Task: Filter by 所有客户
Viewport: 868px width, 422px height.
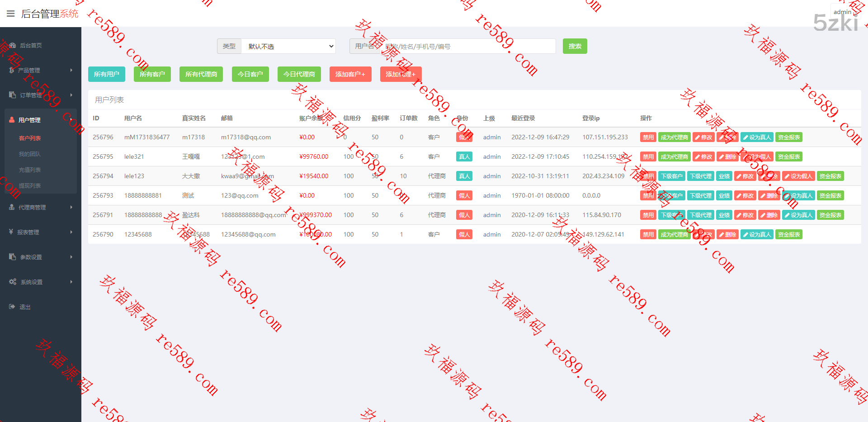Action: coord(152,74)
